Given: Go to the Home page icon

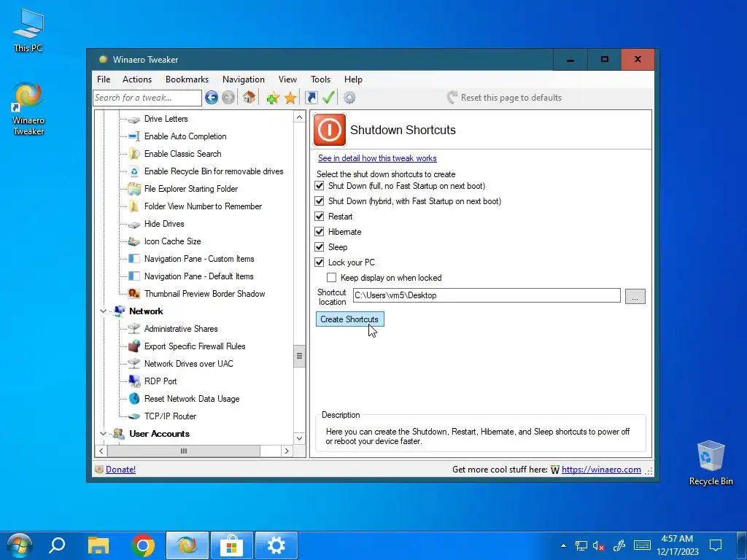Looking at the screenshot, I should coord(249,97).
